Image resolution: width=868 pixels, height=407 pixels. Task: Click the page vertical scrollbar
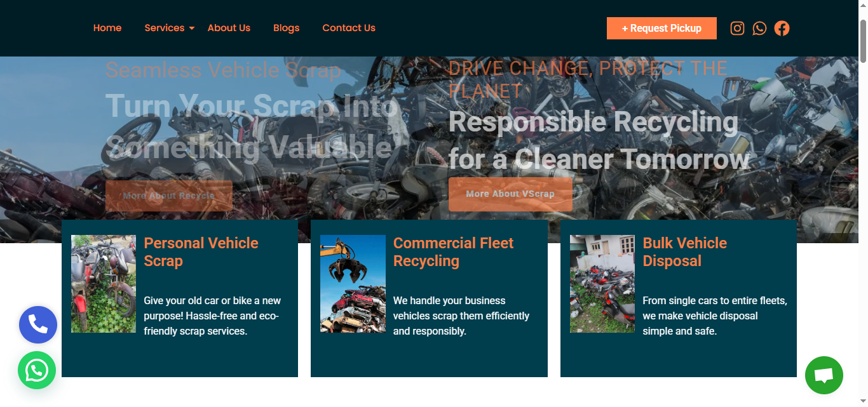[863, 41]
